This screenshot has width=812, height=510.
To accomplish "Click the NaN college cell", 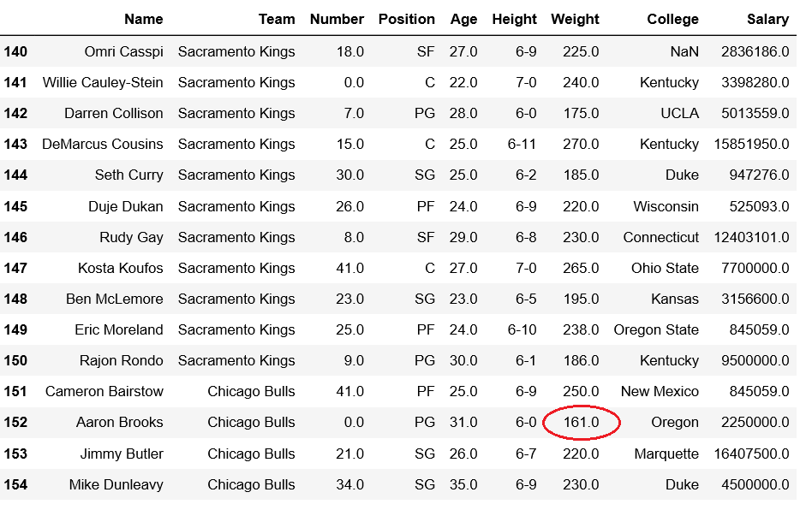I will pos(684,51).
